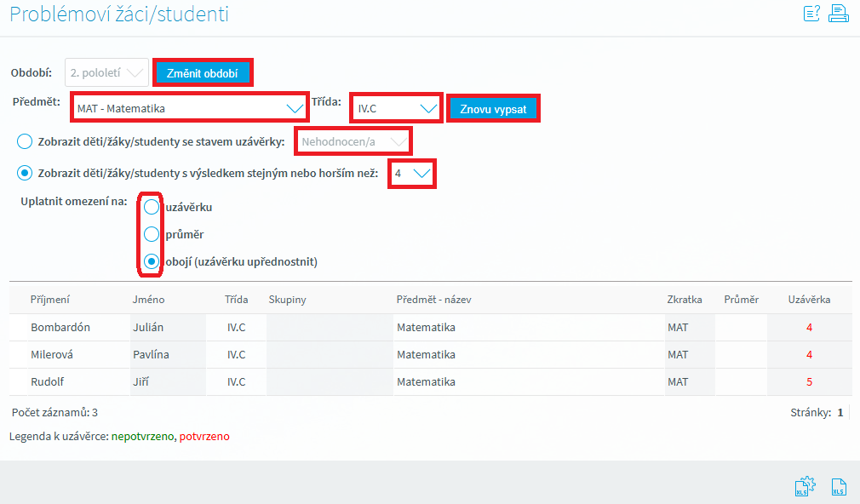Open the help documentation icon

point(811,14)
